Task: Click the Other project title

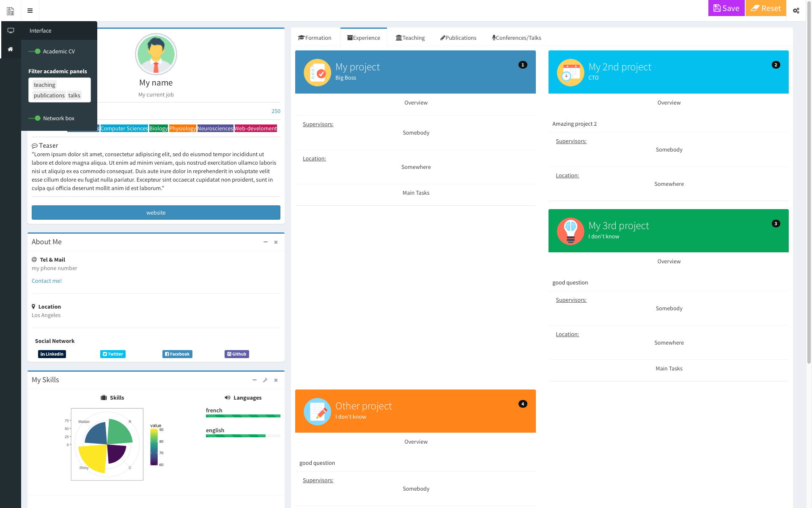Action: pyautogui.click(x=363, y=406)
